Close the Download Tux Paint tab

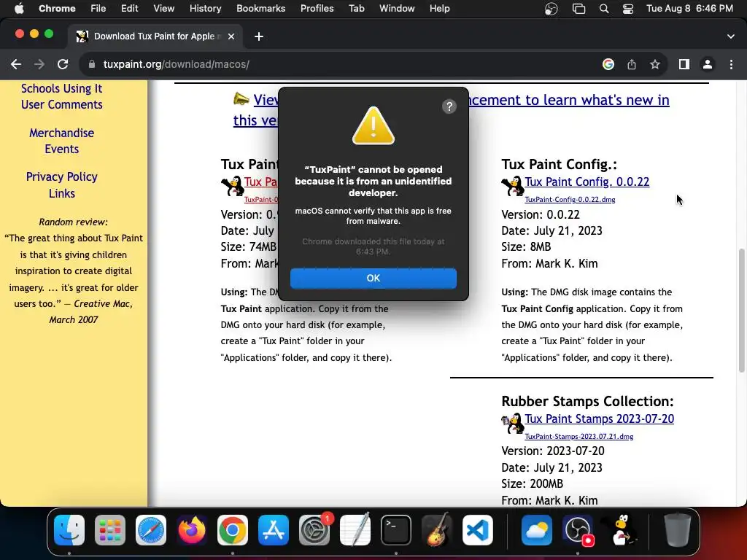click(x=231, y=36)
